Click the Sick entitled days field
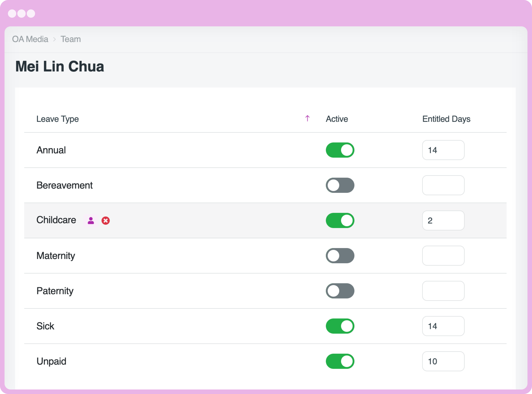 (443, 326)
